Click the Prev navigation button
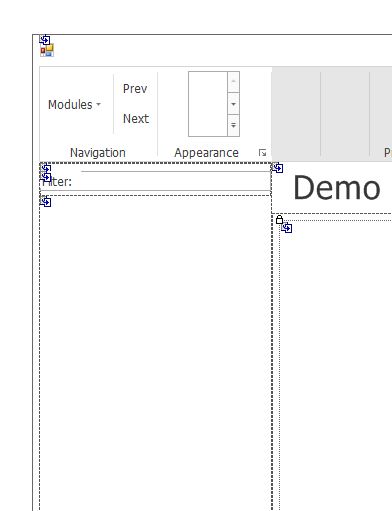392x511 pixels. click(x=135, y=89)
